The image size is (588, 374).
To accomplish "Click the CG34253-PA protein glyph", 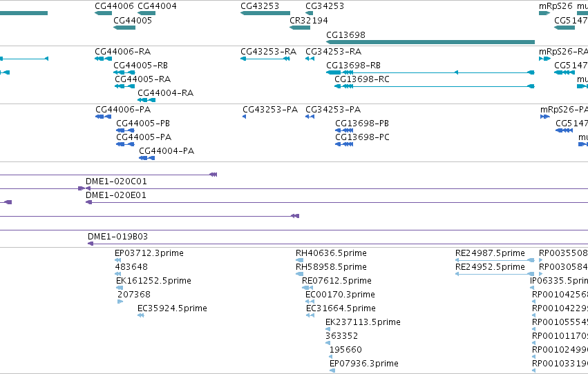I will 310,117.
